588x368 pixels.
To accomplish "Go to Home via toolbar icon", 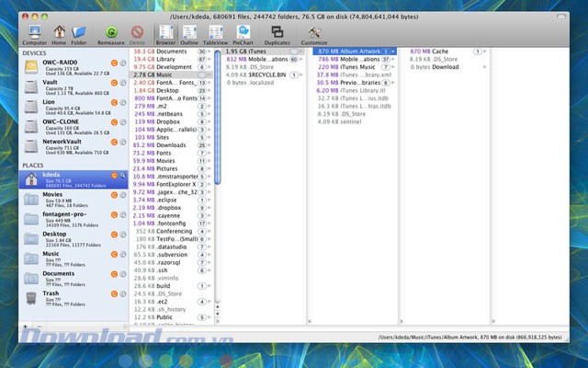I will (x=58, y=34).
